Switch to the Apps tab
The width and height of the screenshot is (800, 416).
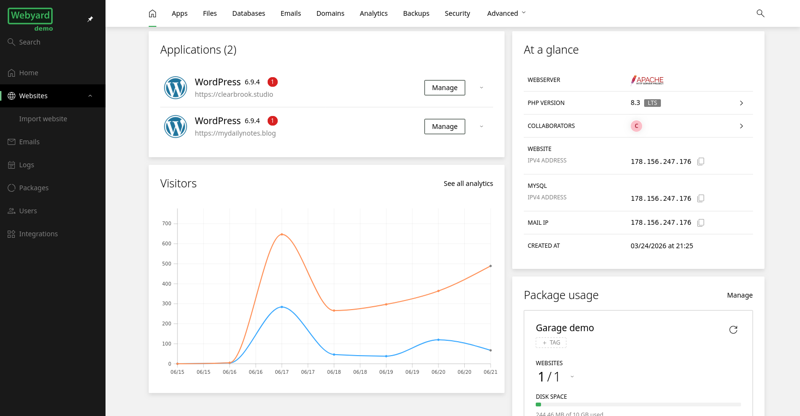(180, 13)
